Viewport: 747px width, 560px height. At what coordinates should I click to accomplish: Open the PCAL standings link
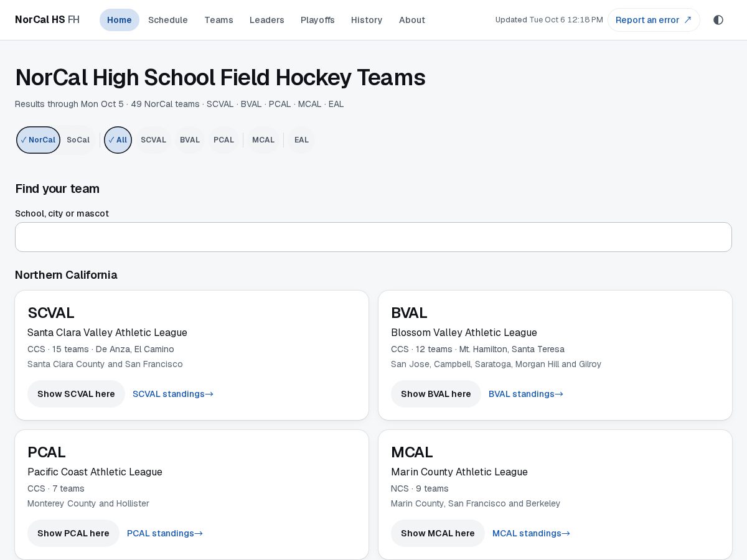165,533
